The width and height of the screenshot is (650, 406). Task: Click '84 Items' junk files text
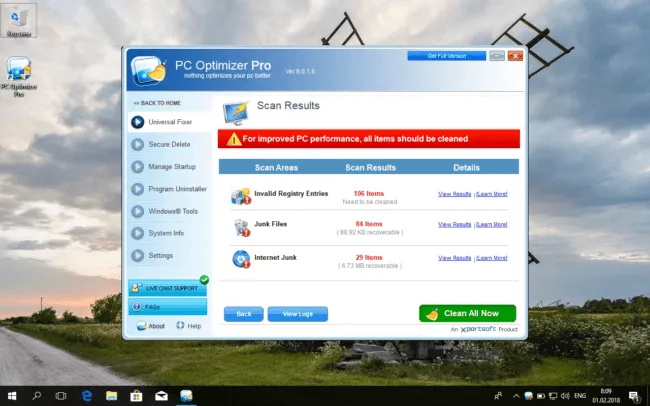[369, 224]
